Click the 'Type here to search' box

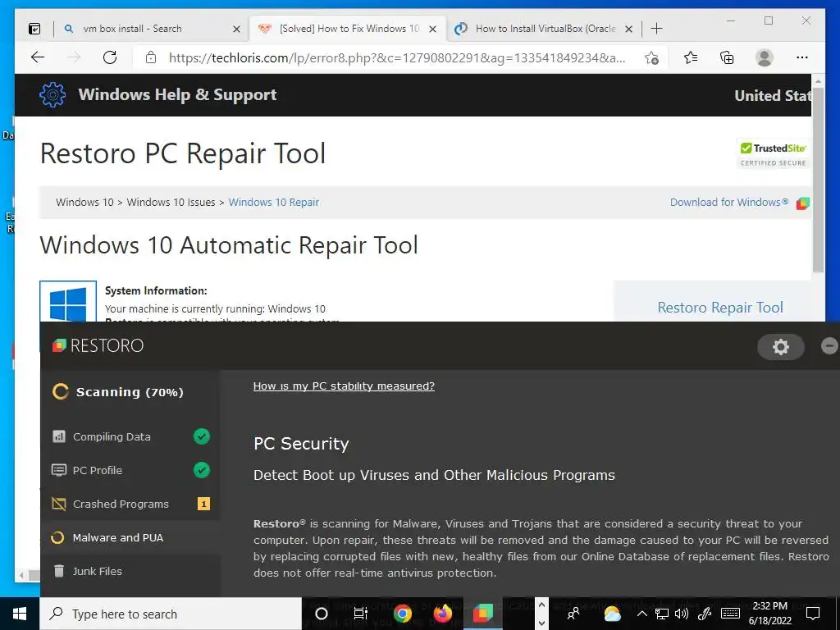pos(171,614)
